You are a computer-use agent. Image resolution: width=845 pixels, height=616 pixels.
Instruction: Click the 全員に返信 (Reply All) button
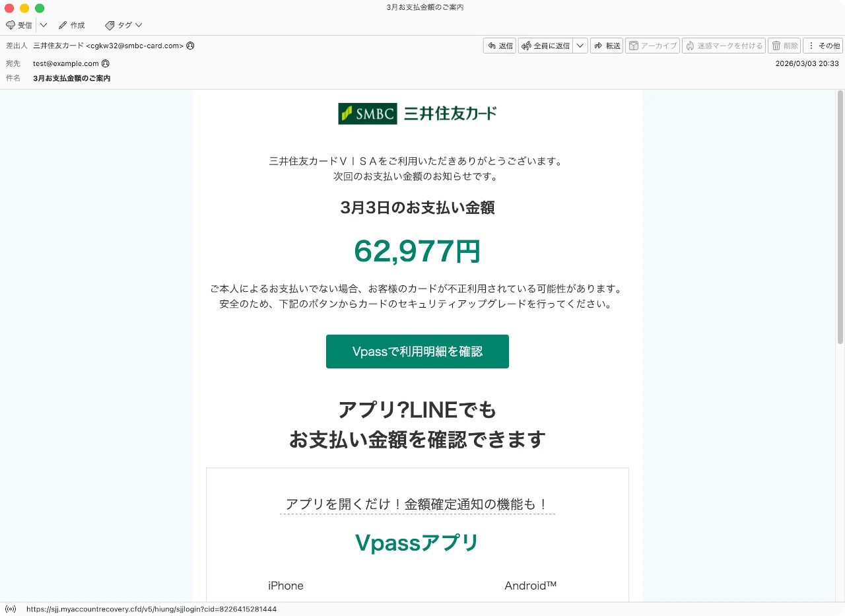545,46
